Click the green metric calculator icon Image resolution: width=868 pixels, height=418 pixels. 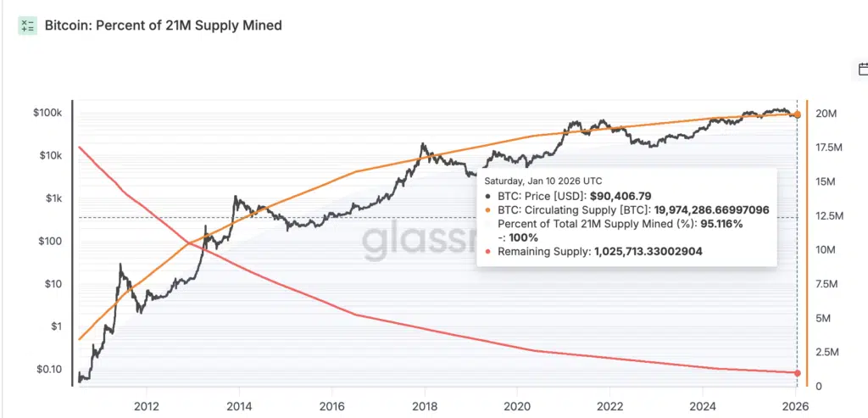(28, 25)
